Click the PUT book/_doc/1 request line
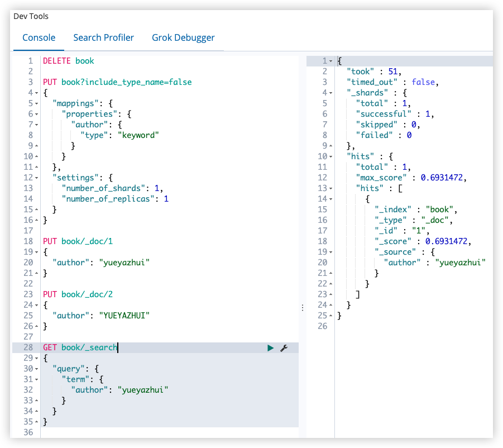The width and height of the screenshot is (503, 448). [x=78, y=241]
